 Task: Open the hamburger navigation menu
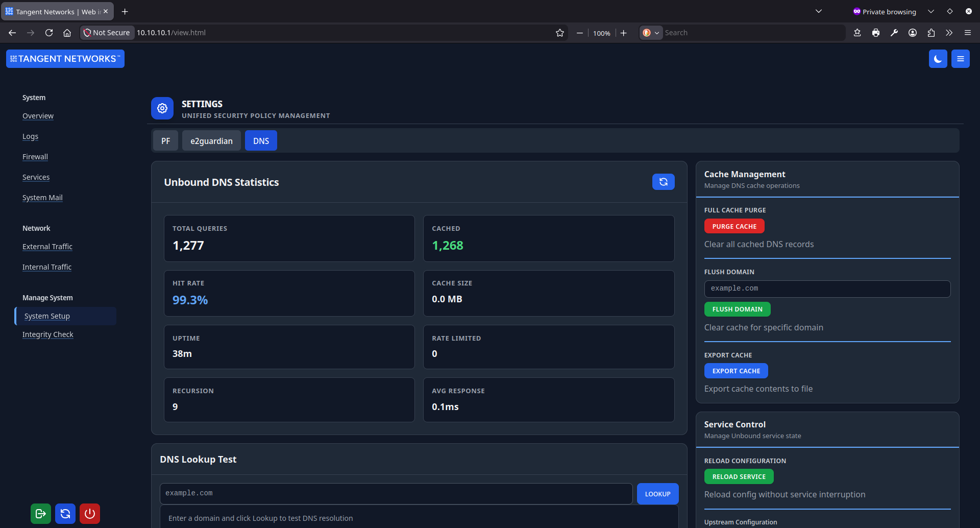pyautogui.click(x=960, y=58)
